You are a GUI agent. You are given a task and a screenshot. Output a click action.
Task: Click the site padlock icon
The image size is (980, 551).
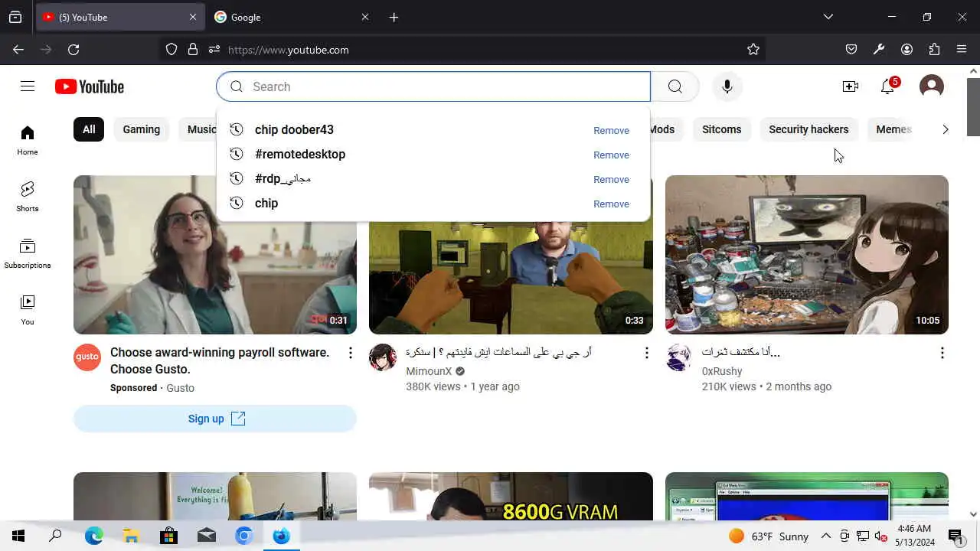193,50
